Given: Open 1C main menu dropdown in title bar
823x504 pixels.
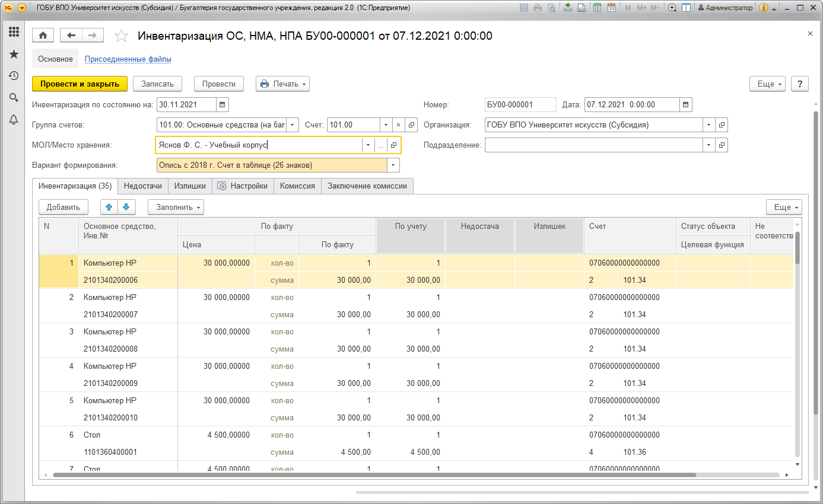Looking at the screenshot, I should (22, 8).
